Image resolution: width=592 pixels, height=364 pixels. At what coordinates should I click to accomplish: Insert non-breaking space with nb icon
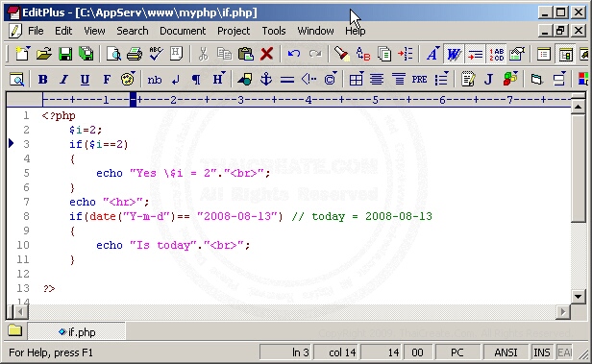click(155, 79)
